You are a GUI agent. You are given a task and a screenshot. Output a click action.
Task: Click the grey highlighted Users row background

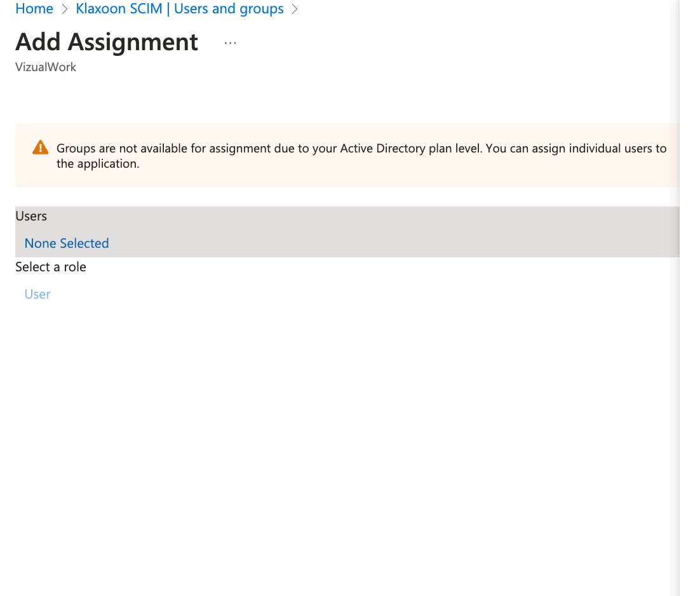pyautogui.click(x=381, y=232)
